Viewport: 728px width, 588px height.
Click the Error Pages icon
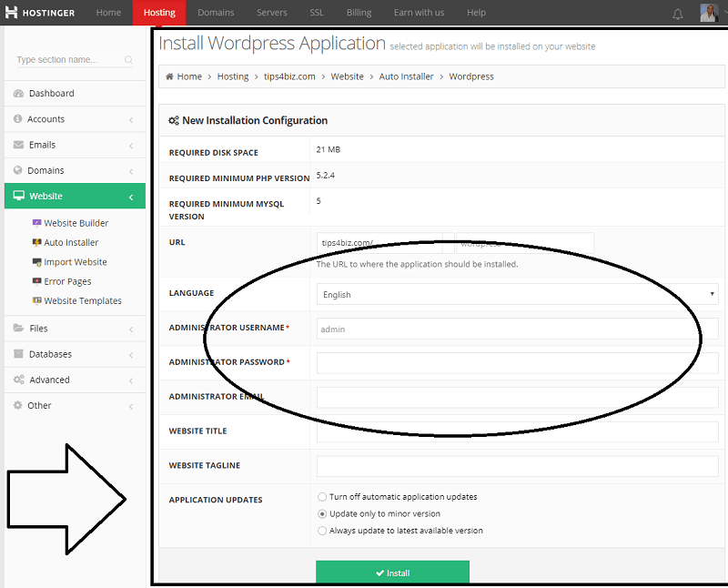[36, 282]
